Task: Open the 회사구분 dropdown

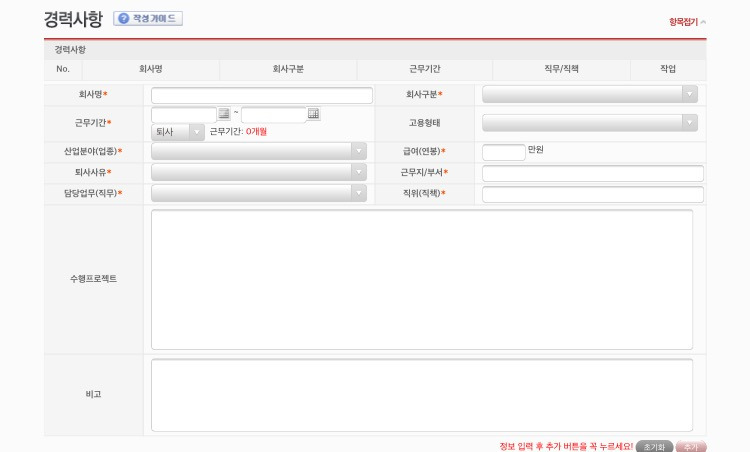Action: tap(590, 94)
